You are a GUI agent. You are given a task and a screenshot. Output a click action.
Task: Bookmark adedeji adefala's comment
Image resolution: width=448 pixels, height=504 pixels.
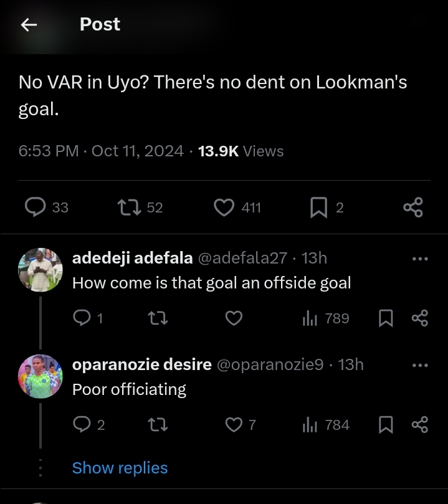click(386, 318)
